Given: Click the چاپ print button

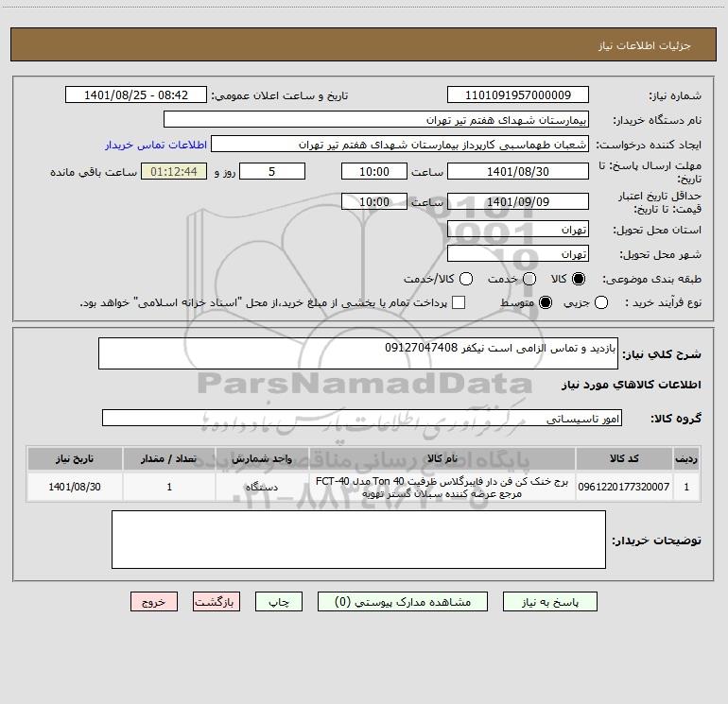Looking at the screenshot, I should point(279,602).
